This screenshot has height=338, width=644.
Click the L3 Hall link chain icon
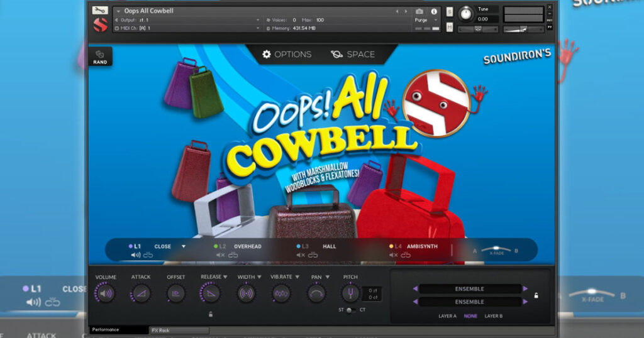click(313, 255)
